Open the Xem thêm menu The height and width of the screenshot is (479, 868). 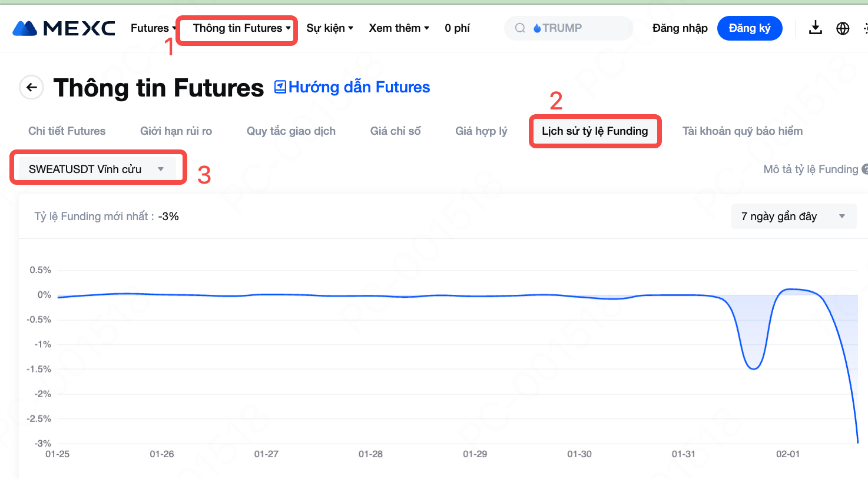click(399, 28)
